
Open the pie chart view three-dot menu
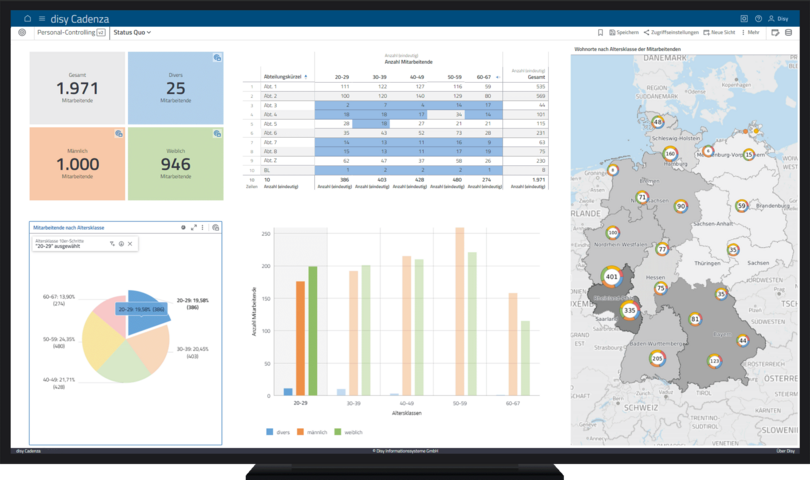[202, 227]
